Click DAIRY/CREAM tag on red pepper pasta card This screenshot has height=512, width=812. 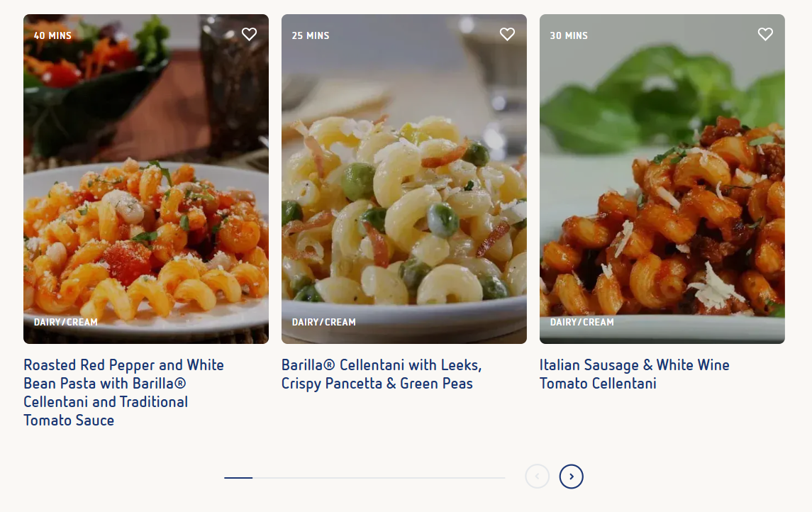pos(66,322)
